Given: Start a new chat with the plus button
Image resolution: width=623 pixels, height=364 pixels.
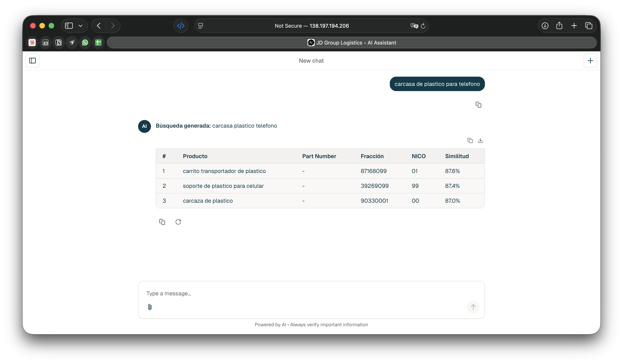Looking at the screenshot, I should coord(590,61).
